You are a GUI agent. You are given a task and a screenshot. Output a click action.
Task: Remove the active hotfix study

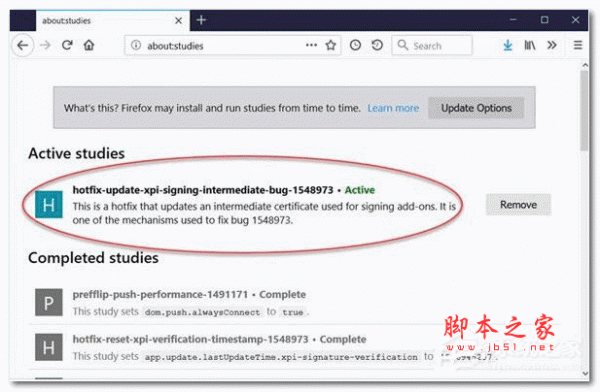pos(518,205)
